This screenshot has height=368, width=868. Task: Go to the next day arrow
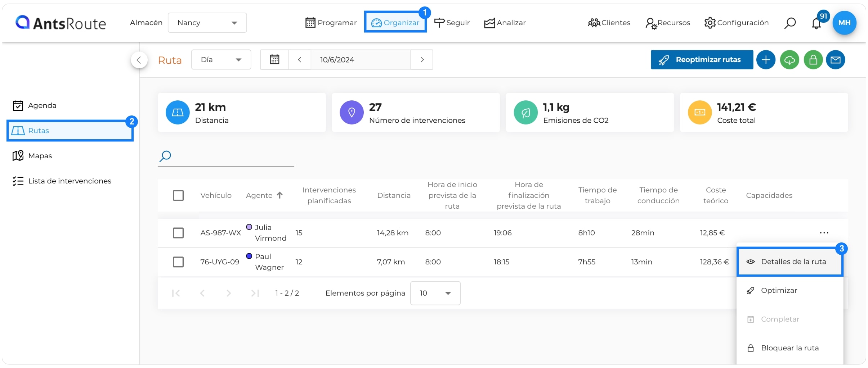(x=422, y=60)
